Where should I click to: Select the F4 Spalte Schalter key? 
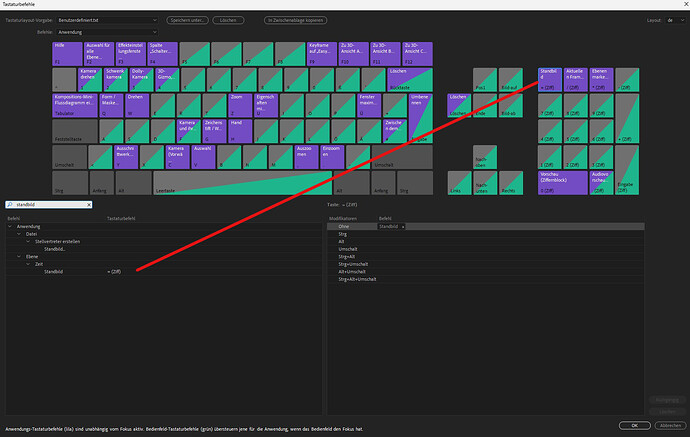(163, 54)
